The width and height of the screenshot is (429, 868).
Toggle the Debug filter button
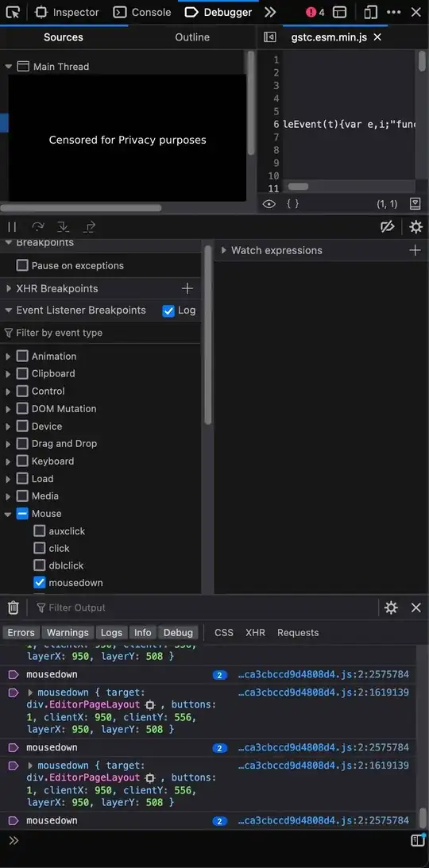point(178,632)
